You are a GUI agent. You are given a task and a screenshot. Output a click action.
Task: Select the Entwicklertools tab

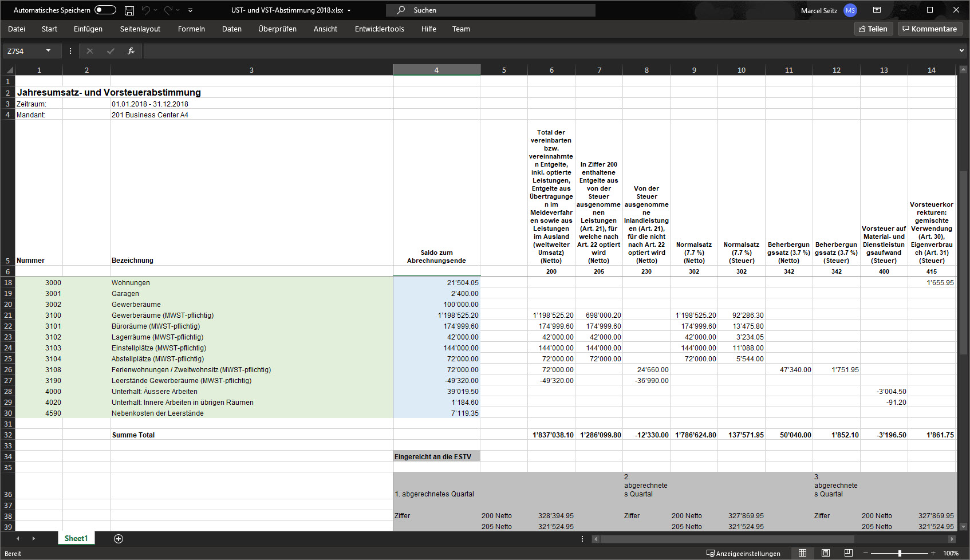point(379,29)
